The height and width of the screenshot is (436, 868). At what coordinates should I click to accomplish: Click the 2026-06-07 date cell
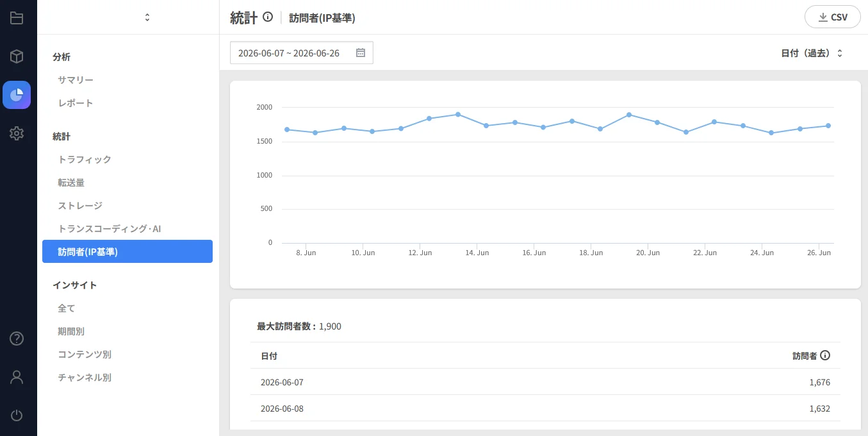click(282, 382)
